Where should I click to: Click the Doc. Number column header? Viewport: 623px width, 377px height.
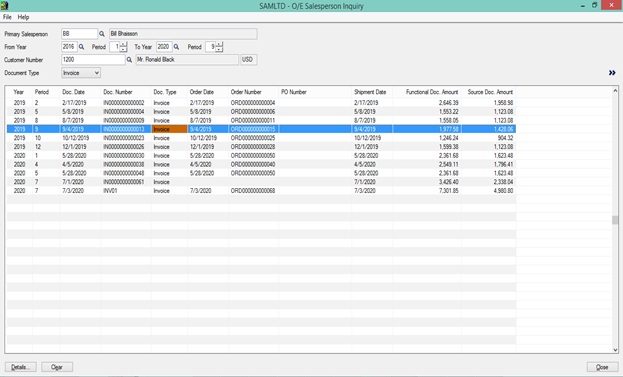coord(118,92)
